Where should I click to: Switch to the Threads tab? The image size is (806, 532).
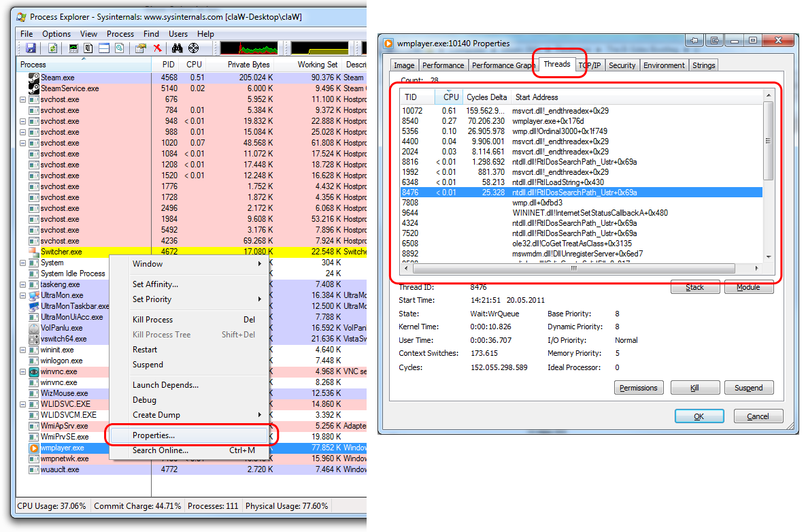[557, 64]
